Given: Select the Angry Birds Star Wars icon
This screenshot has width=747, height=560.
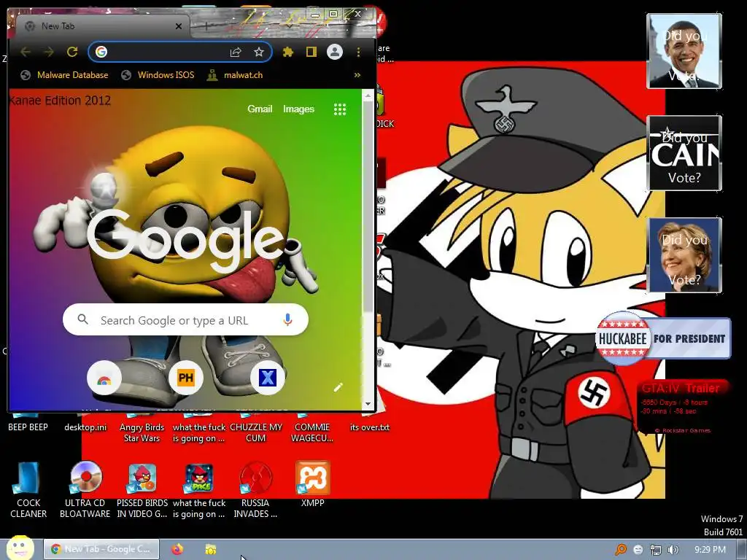Looking at the screenshot, I should click(142, 432).
